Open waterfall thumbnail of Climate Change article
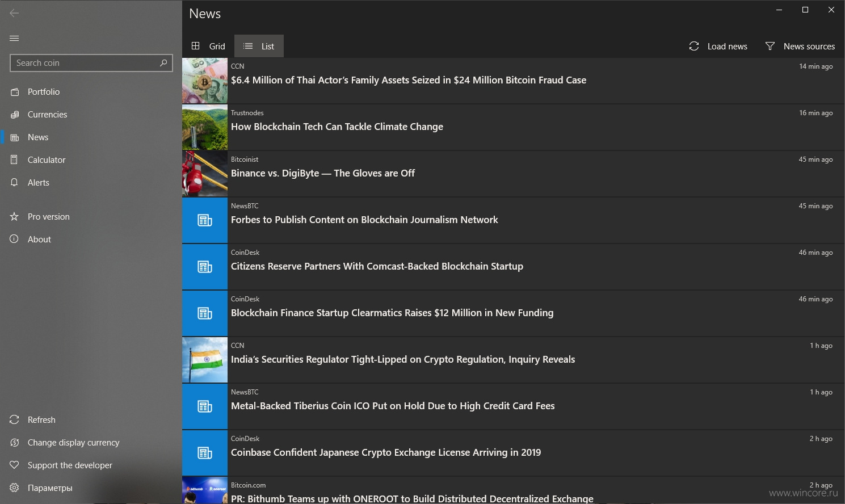The width and height of the screenshot is (845, 504). coord(205,127)
